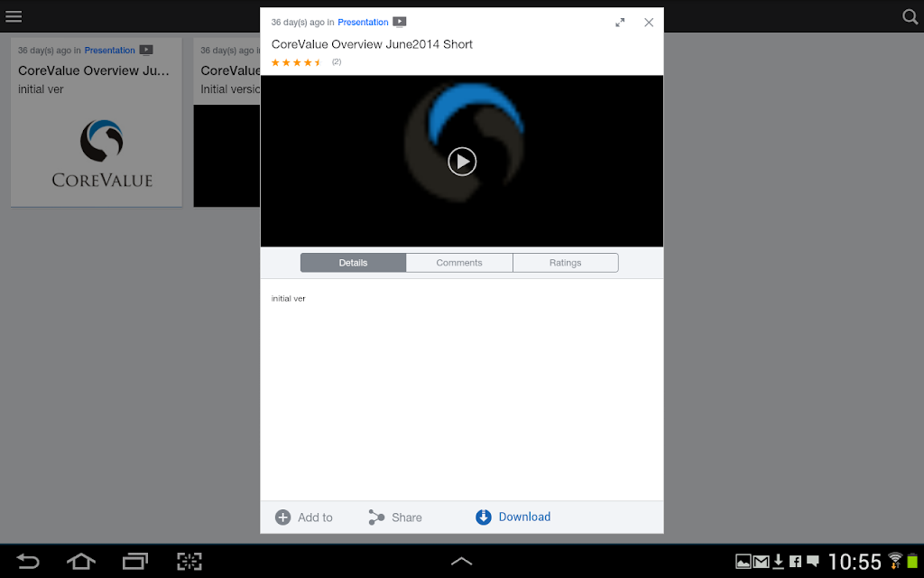Viewport: 924px width, 578px height.
Task: Click the Add to plus icon
Action: pos(282,517)
